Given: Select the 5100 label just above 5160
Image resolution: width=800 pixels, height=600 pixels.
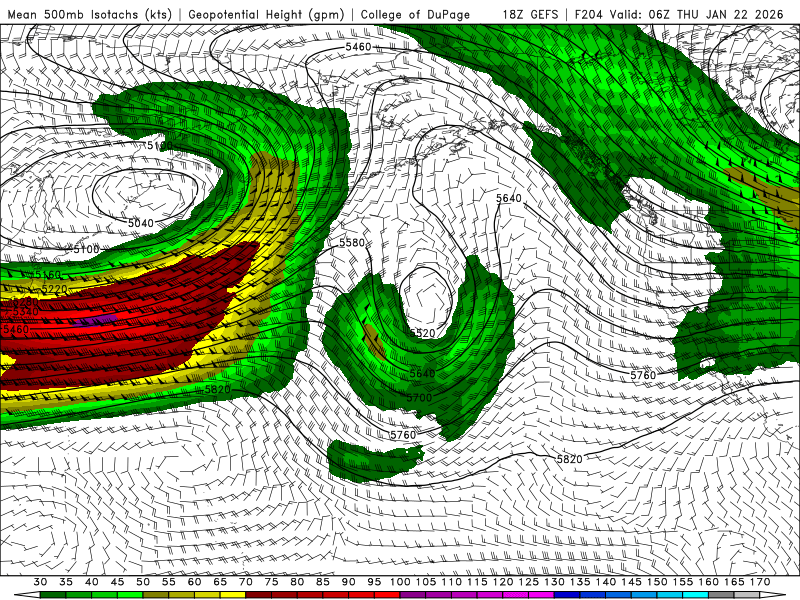Looking at the screenshot, I should click(86, 249).
